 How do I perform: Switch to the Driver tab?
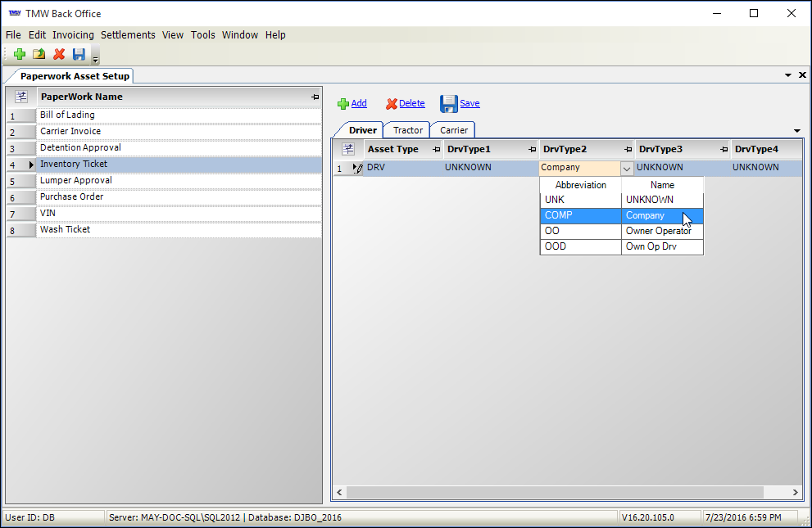362,130
